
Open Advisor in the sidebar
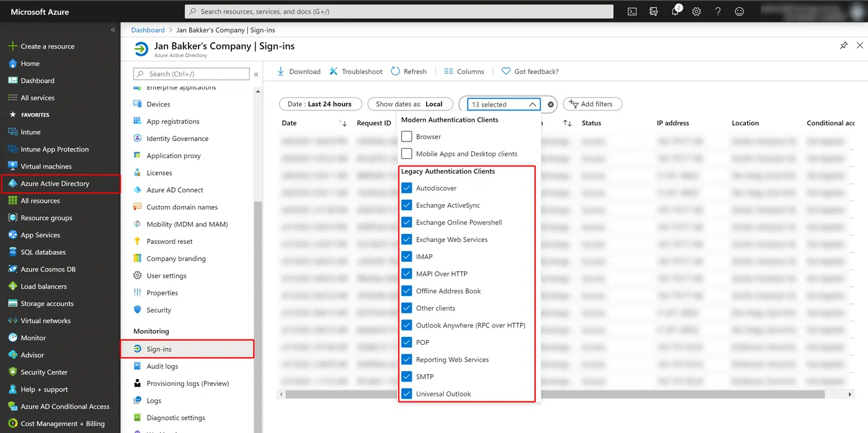[32, 355]
